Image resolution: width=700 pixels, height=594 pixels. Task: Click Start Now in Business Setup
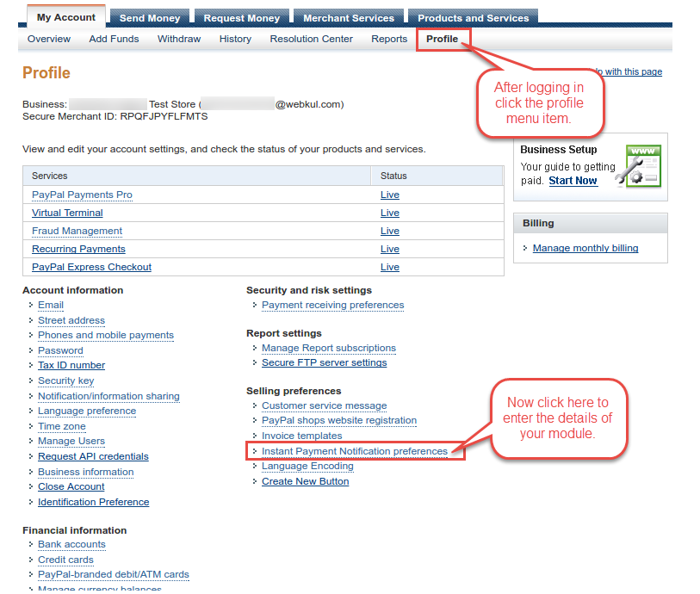tap(573, 181)
